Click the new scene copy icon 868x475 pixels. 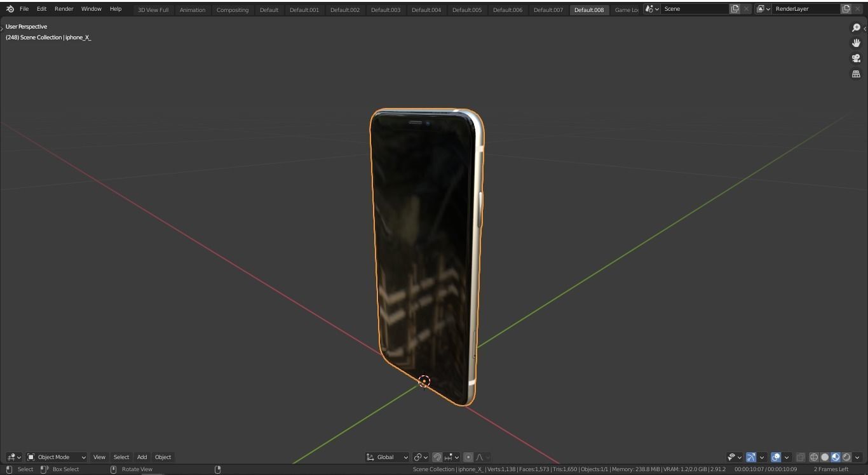(735, 9)
